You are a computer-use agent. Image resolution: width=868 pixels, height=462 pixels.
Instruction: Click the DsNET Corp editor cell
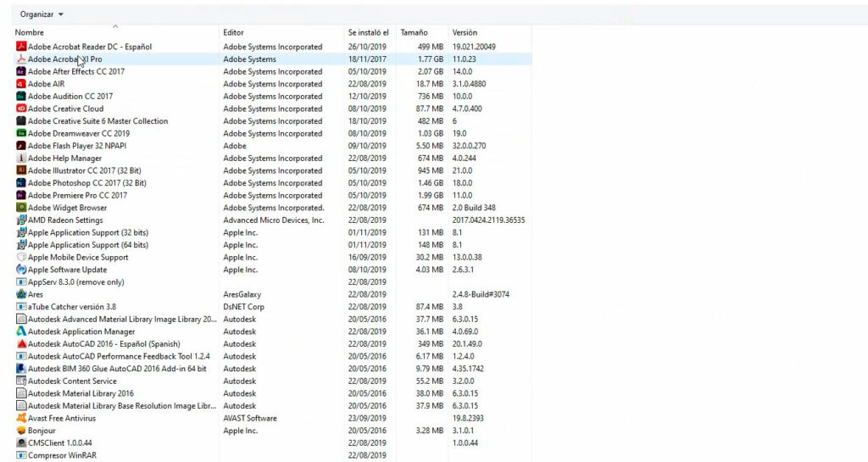243,307
